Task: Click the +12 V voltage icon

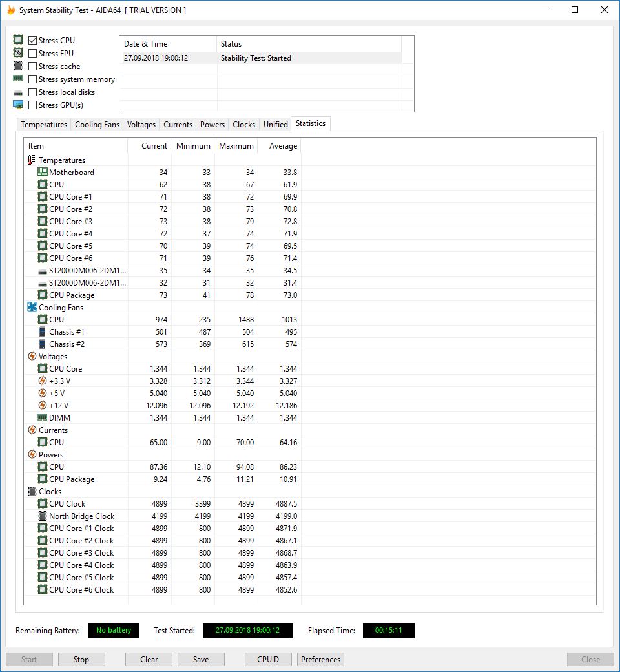Action: 43,405
